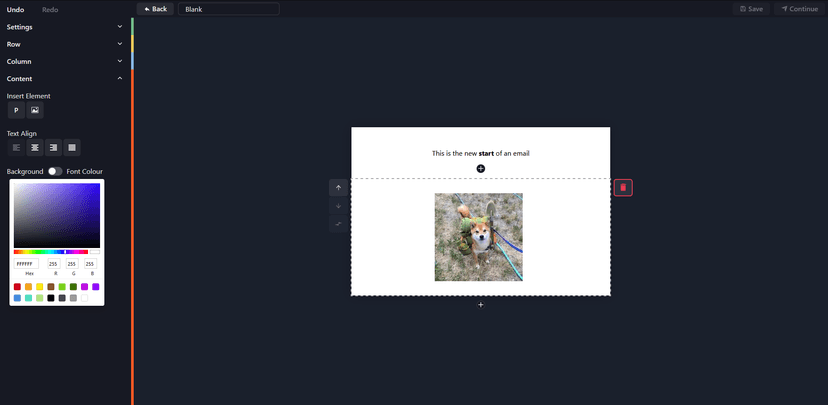Add a row between text and image
Screen dimensions: 828x405
pyautogui.click(x=481, y=168)
